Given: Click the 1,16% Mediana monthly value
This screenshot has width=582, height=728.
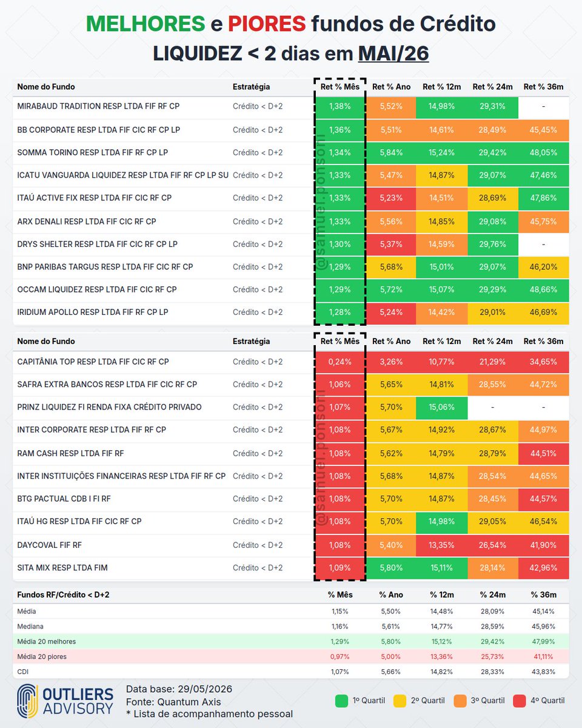Looking at the screenshot, I should coord(340,626).
